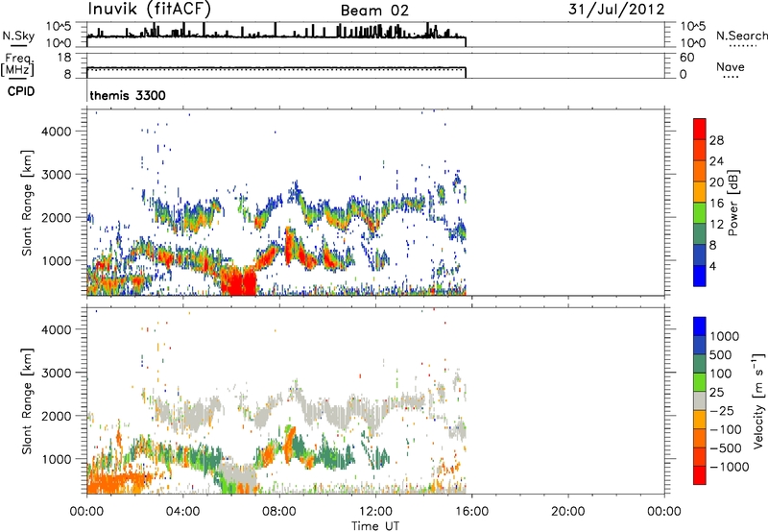The height and width of the screenshot is (532, 768).
Task: Click the "24" label on the power color bar
Action: 716,161
